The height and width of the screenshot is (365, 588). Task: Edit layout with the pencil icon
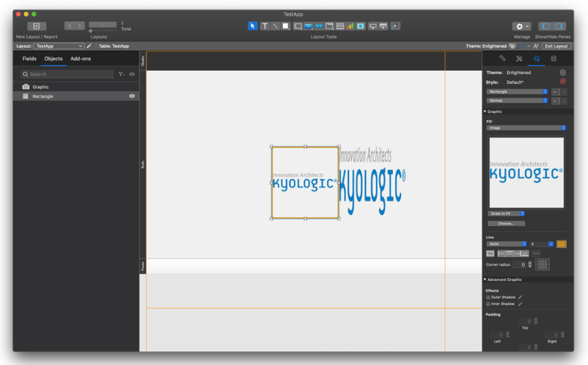click(90, 45)
